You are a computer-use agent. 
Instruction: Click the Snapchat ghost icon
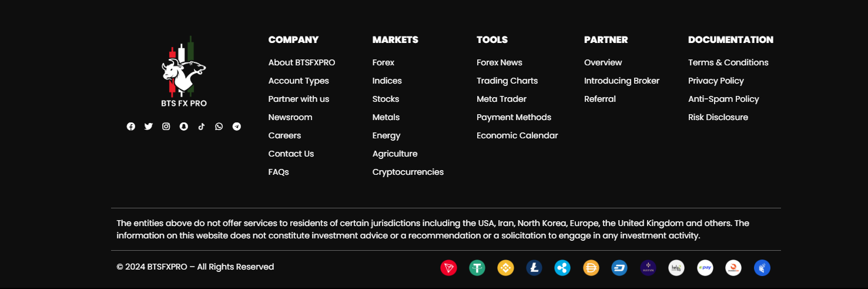tap(184, 127)
